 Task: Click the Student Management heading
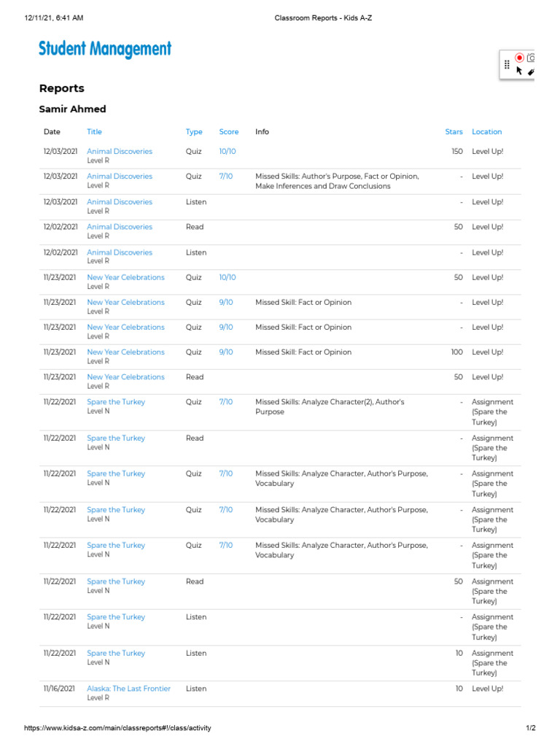coord(105,49)
